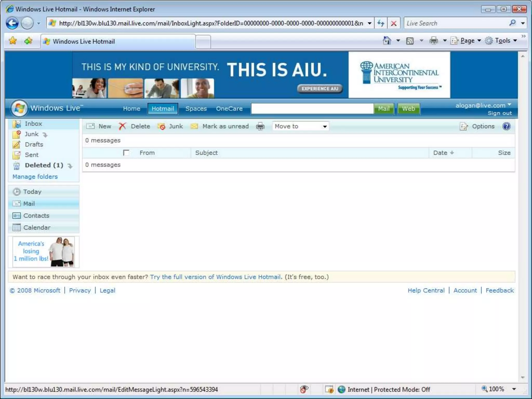Click the Experience AIU banner button

[x=320, y=89]
